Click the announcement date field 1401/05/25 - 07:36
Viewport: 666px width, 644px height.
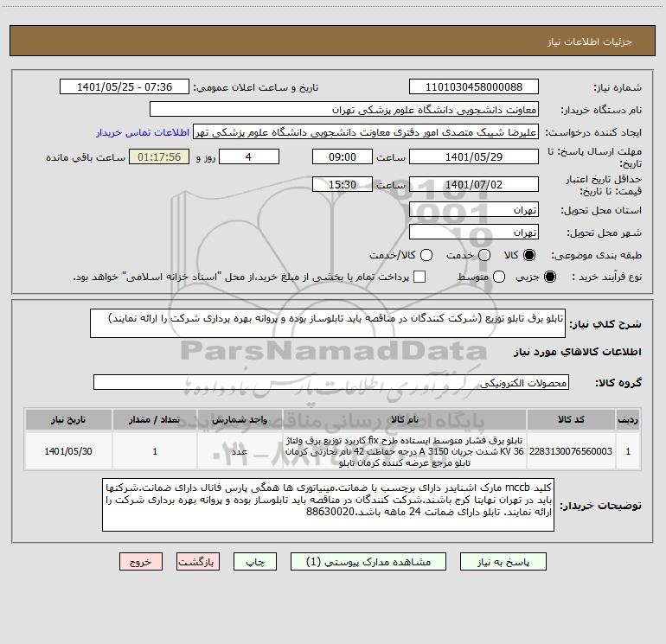click(x=125, y=86)
